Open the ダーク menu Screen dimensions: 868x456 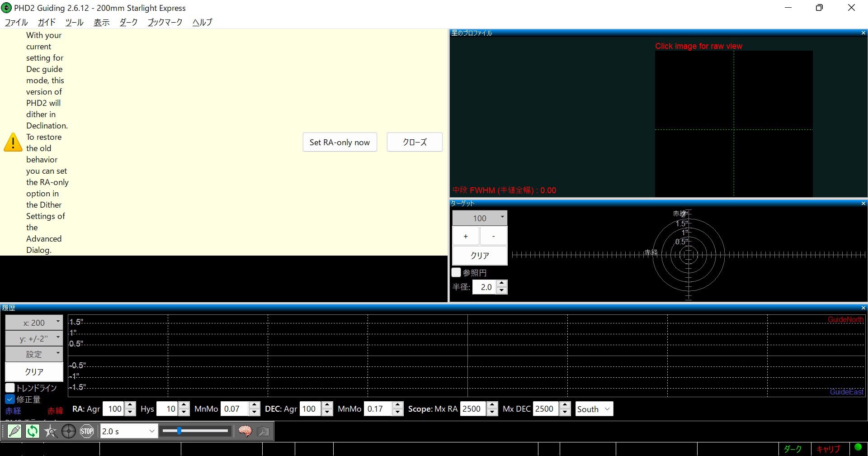[x=128, y=22]
